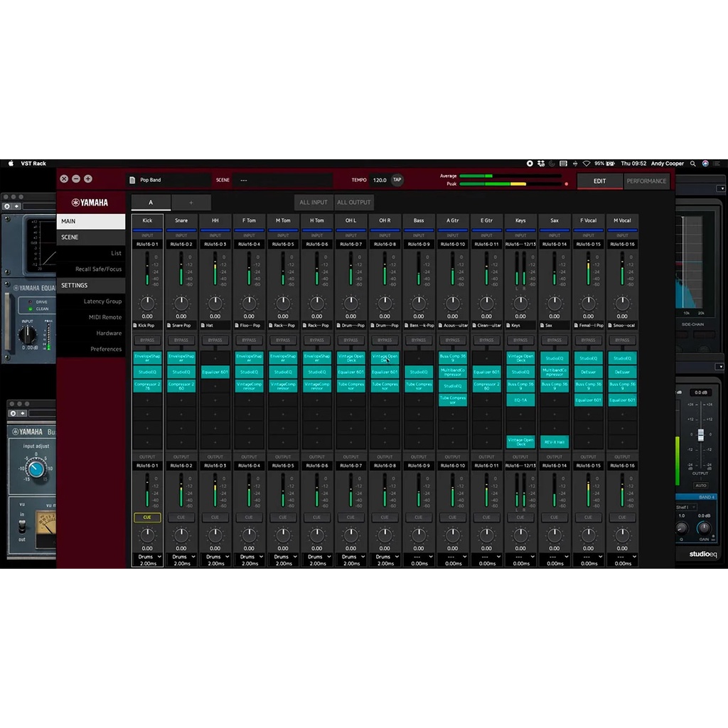Click the Siri icon in menu bar

(705, 164)
